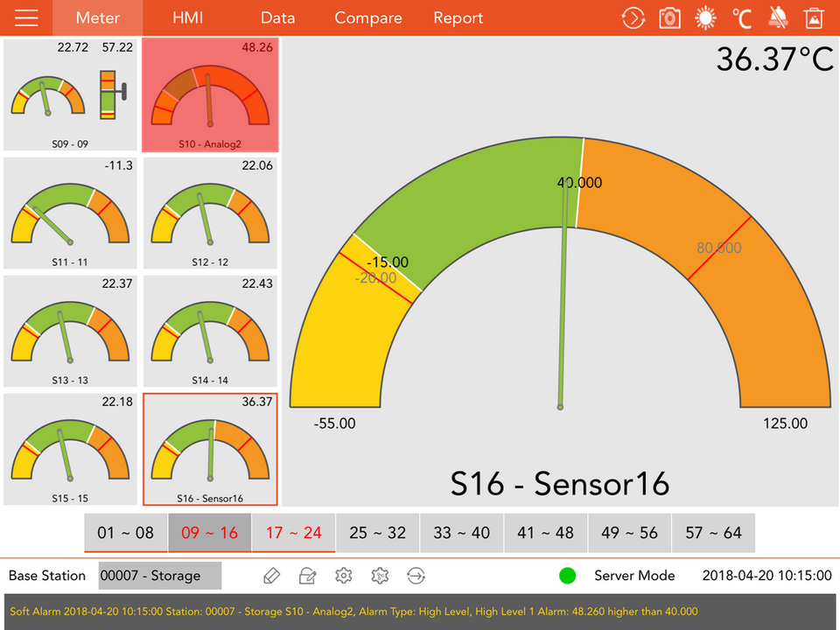Toggle the °C temperature unit

coord(742,18)
